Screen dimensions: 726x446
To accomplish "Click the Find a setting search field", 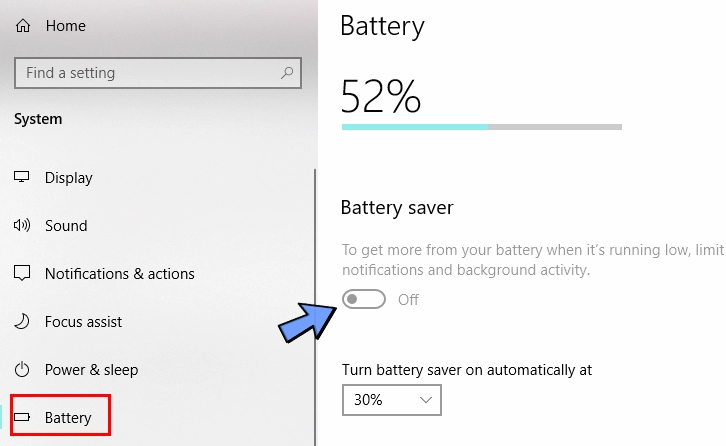I will (150, 73).
